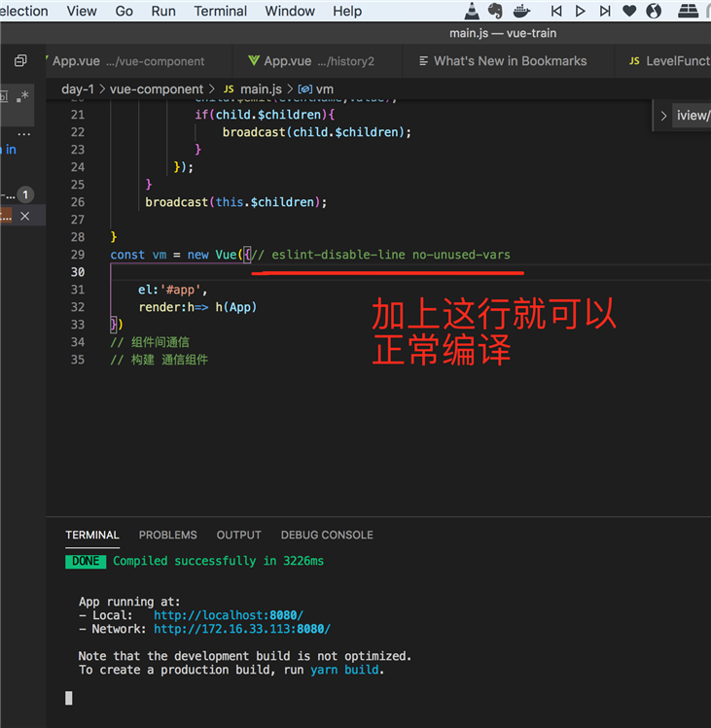
Task: Click the next track menu bar icon
Action: 605,11
